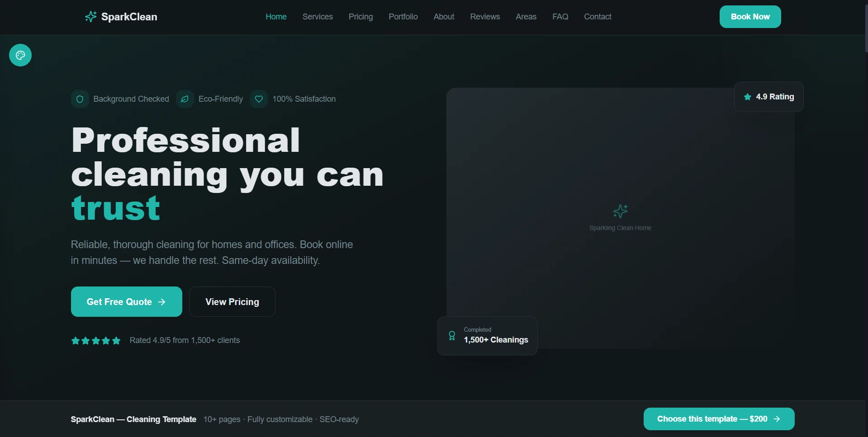Click the 4.9 Rating badge
This screenshot has width=868, height=437.
pyautogui.click(x=768, y=97)
